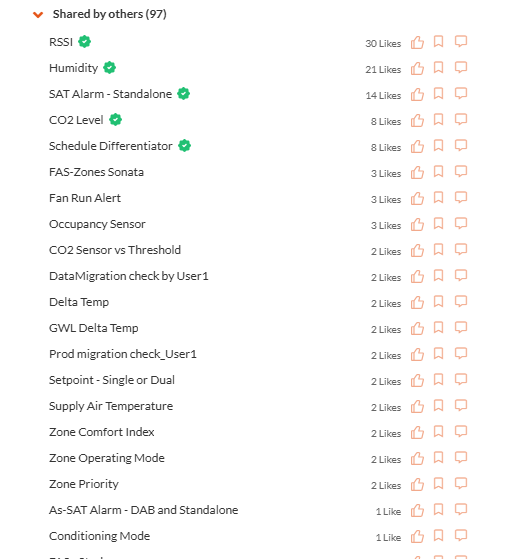The image size is (527, 560).
Task: Bookmark the Occupancy Sensor entry
Action: click(x=438, y=224)
